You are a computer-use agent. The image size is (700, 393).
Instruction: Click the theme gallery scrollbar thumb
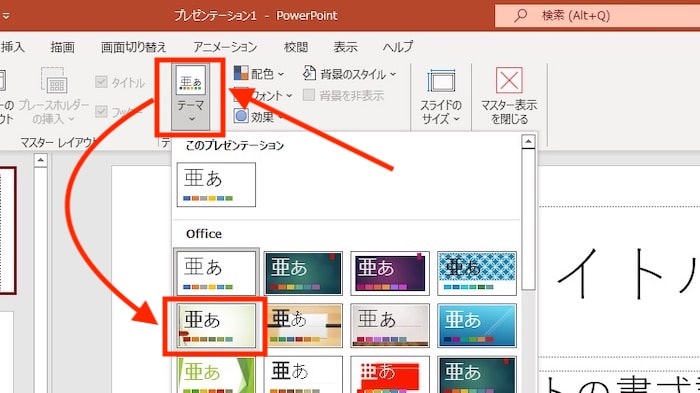pos(529,220)
